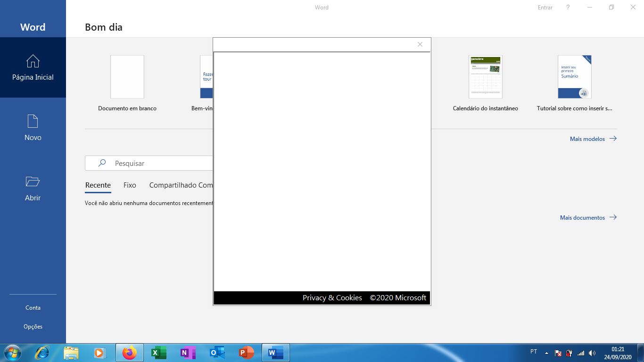Click the Mais documentos link
Viewport: 644px width, 362px height.
582,218
